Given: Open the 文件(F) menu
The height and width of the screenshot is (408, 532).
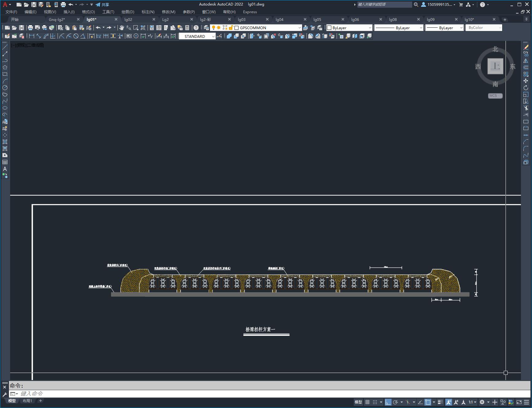Looking at the screenshot, I should (11, 12).
